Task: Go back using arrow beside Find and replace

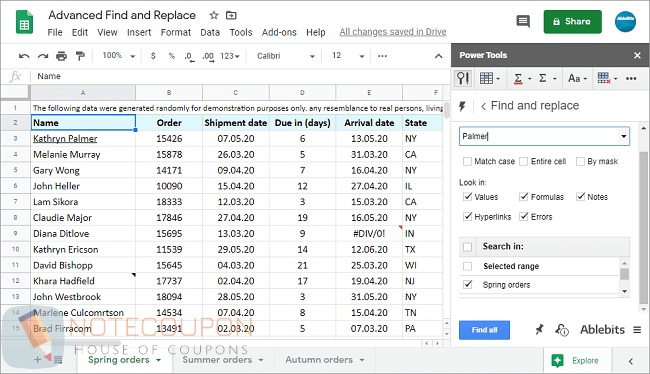Action: (x=483, y=107)
